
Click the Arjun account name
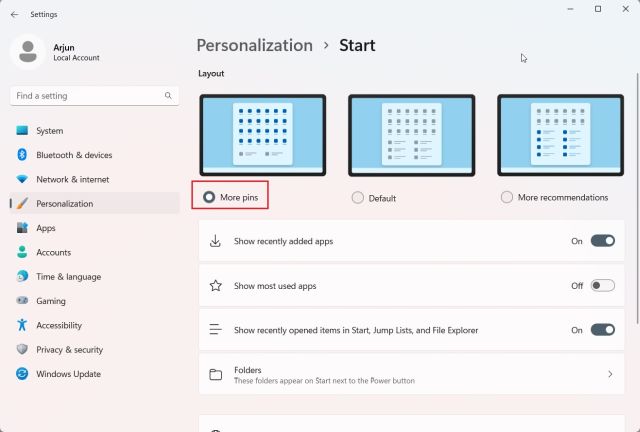click(64, 47)
